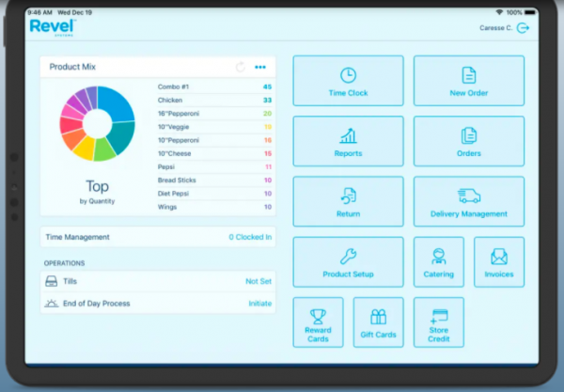This screenshot has width=564, height=392.
Task: Select Combo #1 in product list
Action: pyautogui.click(x=214, y=86)
